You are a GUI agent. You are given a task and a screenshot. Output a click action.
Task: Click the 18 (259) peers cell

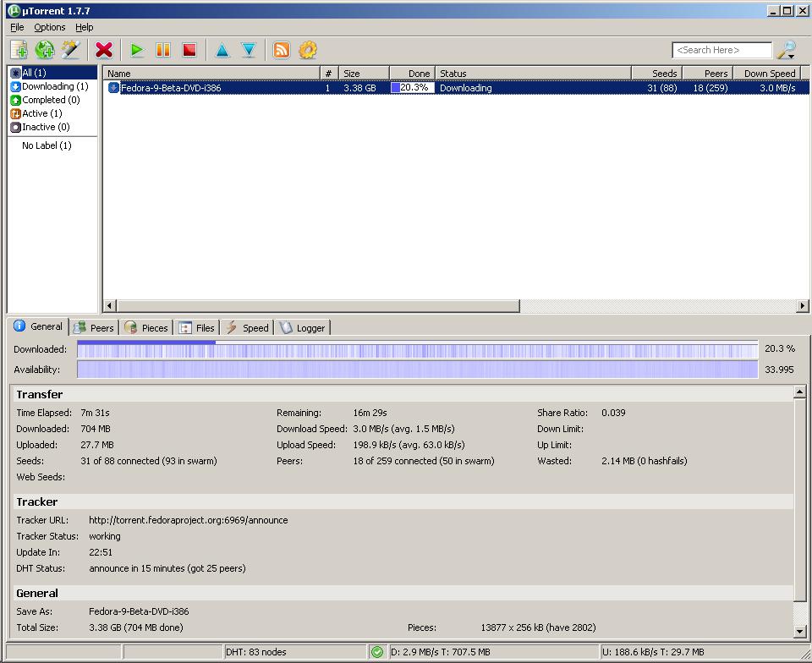[710, 88]
